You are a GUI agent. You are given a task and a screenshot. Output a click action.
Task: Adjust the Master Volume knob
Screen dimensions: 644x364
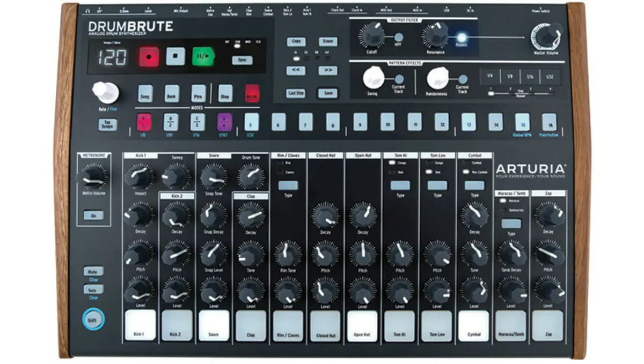coord(546,37)
